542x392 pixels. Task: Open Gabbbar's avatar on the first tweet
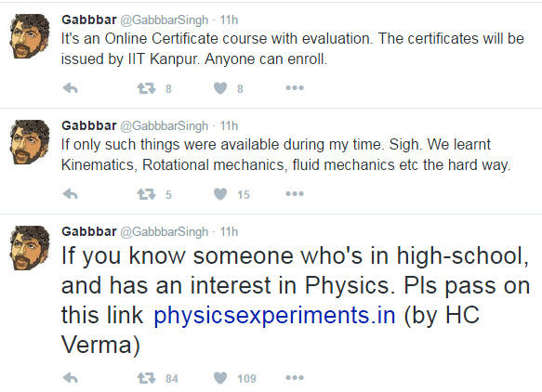click(30, 36)
